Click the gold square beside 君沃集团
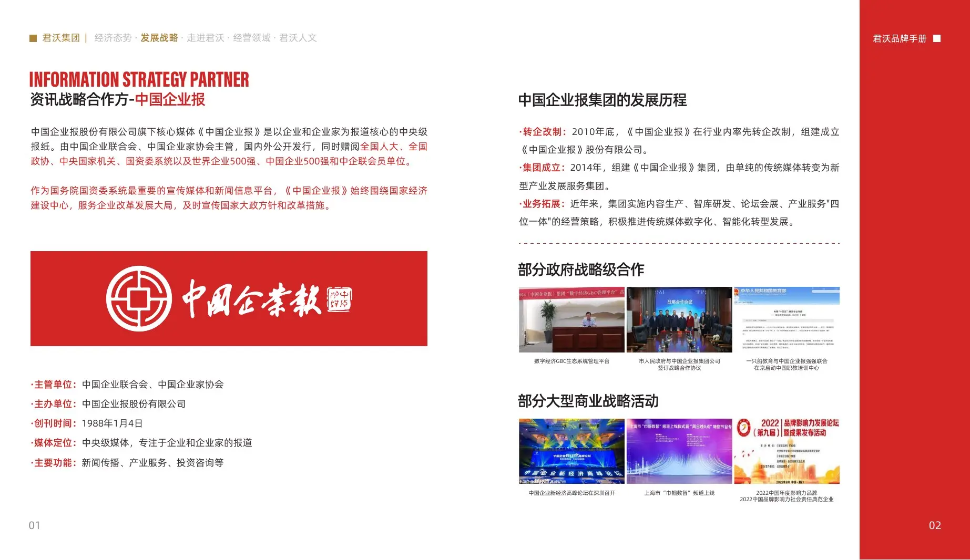970x560 pixels. pyautogui.click(x=33, y=38)
